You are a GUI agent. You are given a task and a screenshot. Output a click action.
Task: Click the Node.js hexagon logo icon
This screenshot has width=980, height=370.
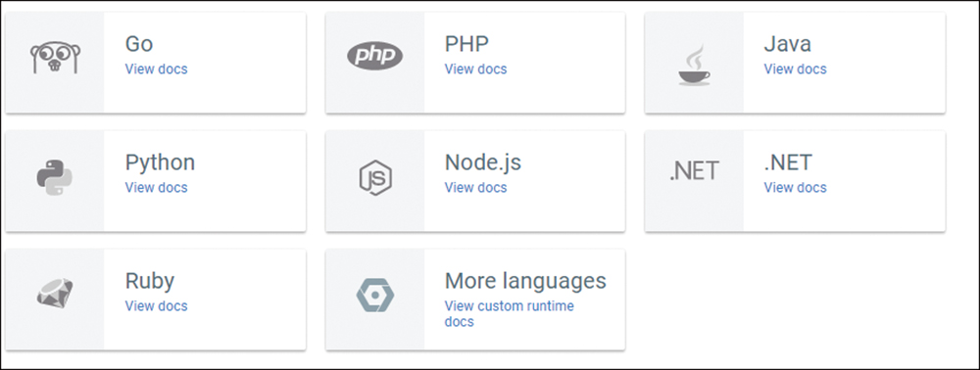click(375, 177)
